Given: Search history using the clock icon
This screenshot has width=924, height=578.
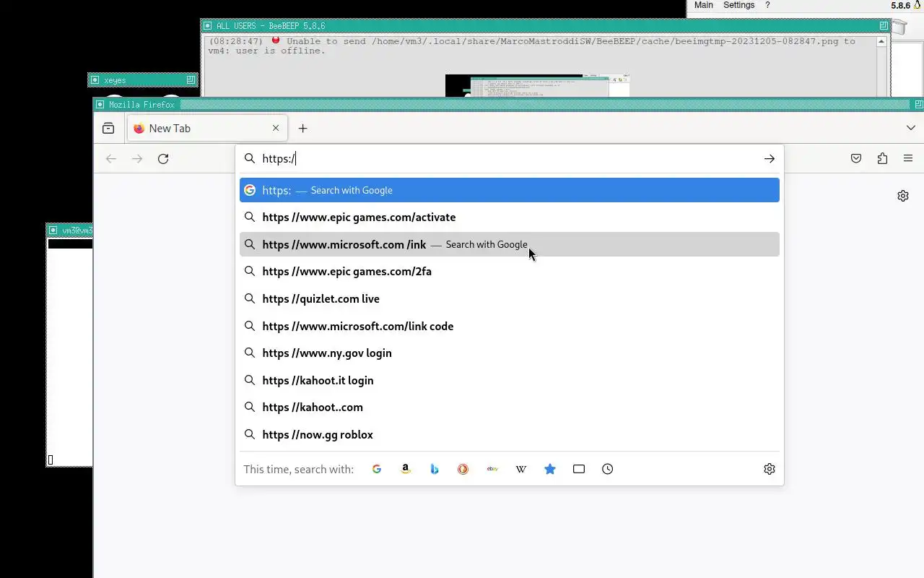Looking at the screenshot, I should pyautogui.click(x=608, y=469).
